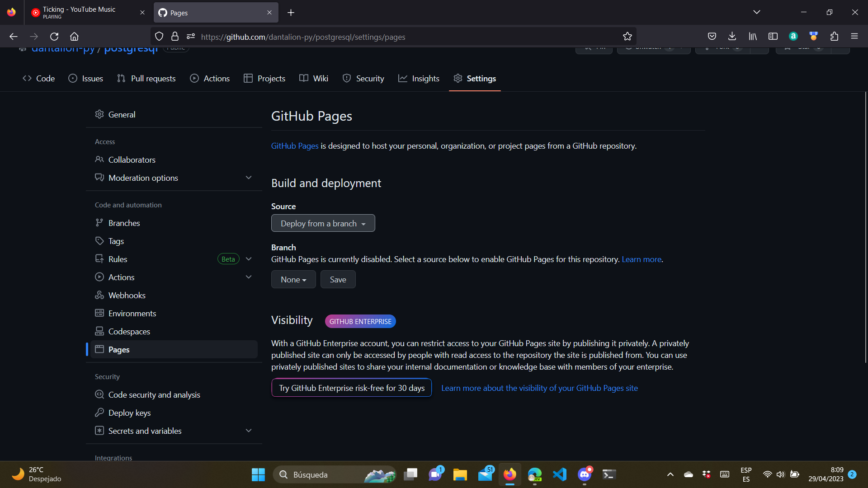Screen dimensions: 868x488
Task: Click the Insights icon in navigation
Action: [403, 79]
